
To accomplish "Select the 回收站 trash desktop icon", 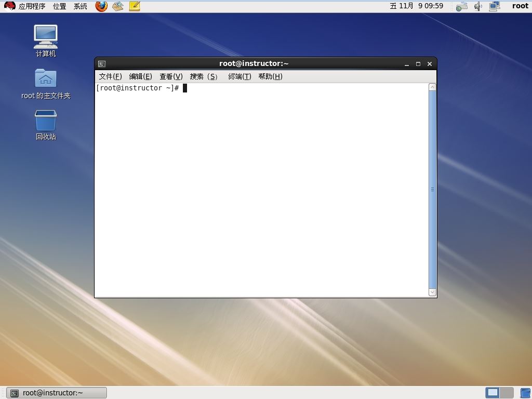I will pyautogui.click(x=46, y=125).
